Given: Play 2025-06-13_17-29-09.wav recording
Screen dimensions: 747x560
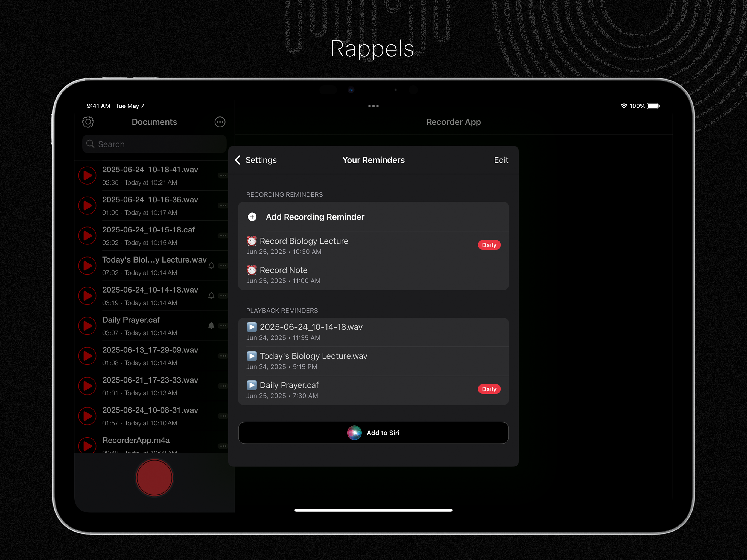Looking at the screenshot, I should (x=87, y=356).
